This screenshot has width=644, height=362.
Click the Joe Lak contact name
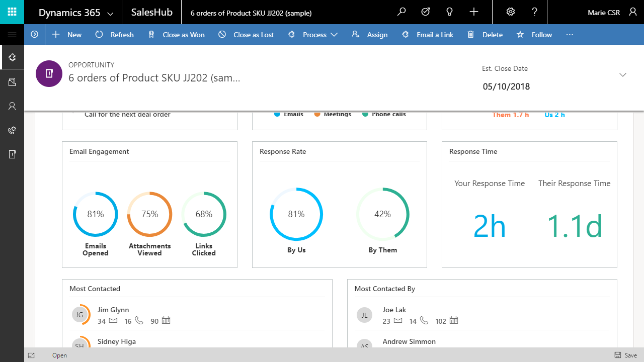[x=394, y=310]
